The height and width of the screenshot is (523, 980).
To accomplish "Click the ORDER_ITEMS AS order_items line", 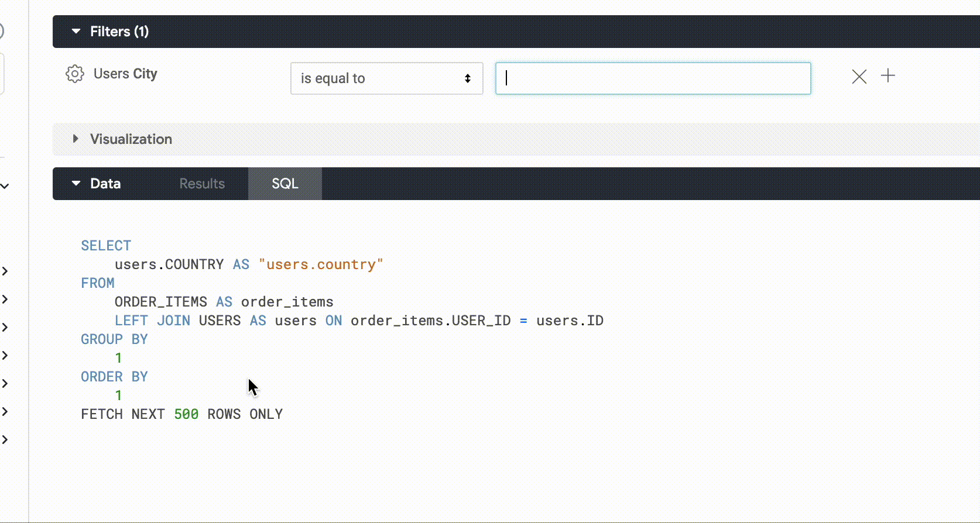I will pos(224,302).
